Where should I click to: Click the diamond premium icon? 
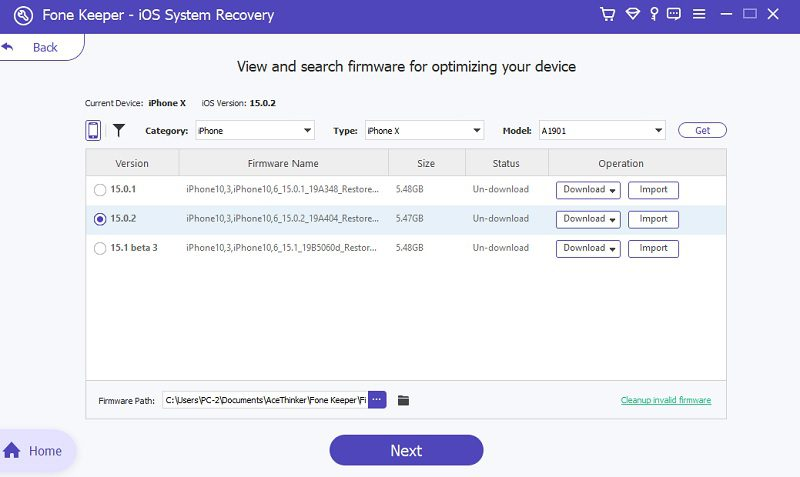[x=632, y=15]
